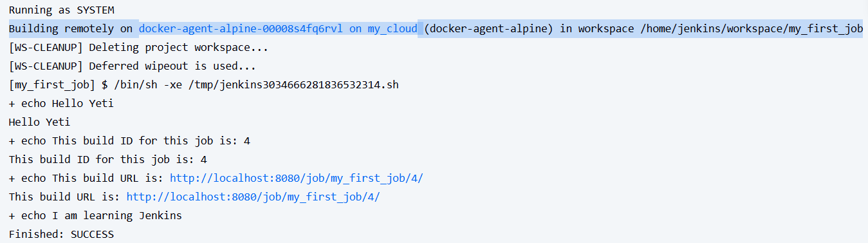The height and width of the screenshot is (243, 868).
Task: Open the build URL link in the output line without plus
Action: (x=254, y=197)
